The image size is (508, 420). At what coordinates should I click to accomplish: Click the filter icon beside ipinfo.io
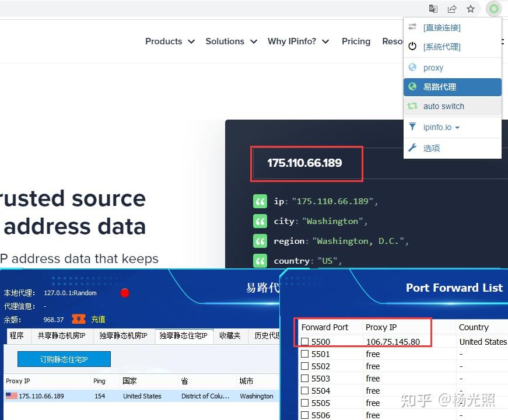tap(411, 127)
